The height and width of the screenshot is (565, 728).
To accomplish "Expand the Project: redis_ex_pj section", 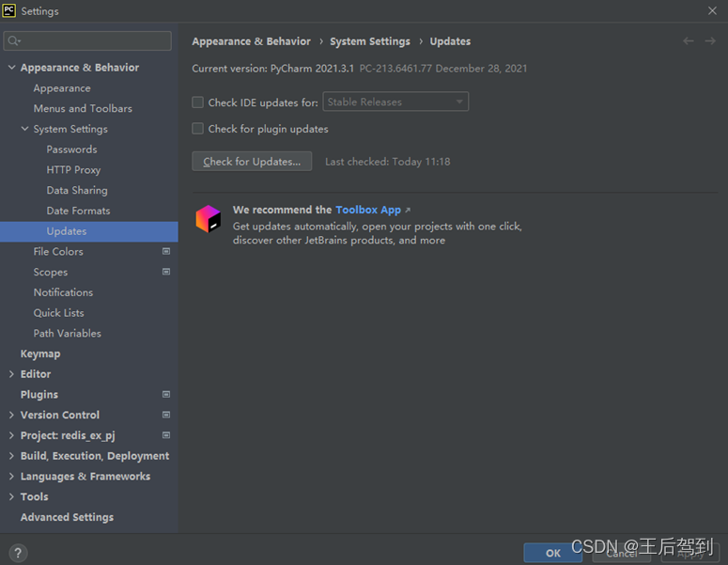I will pos(11,435).
